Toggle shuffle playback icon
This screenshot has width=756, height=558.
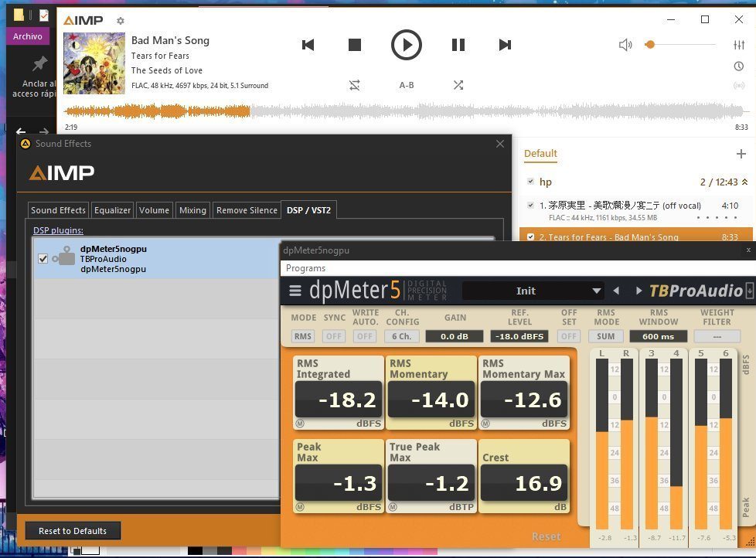[458, 85]
